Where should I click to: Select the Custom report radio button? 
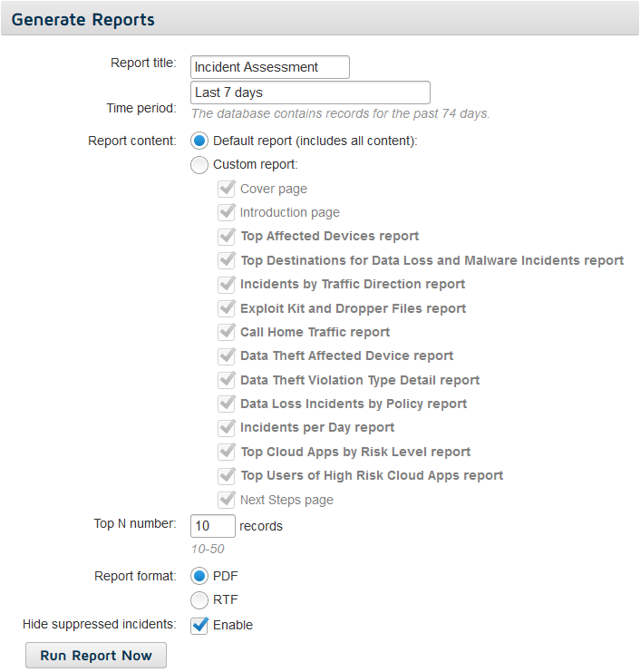pos(199,164)
